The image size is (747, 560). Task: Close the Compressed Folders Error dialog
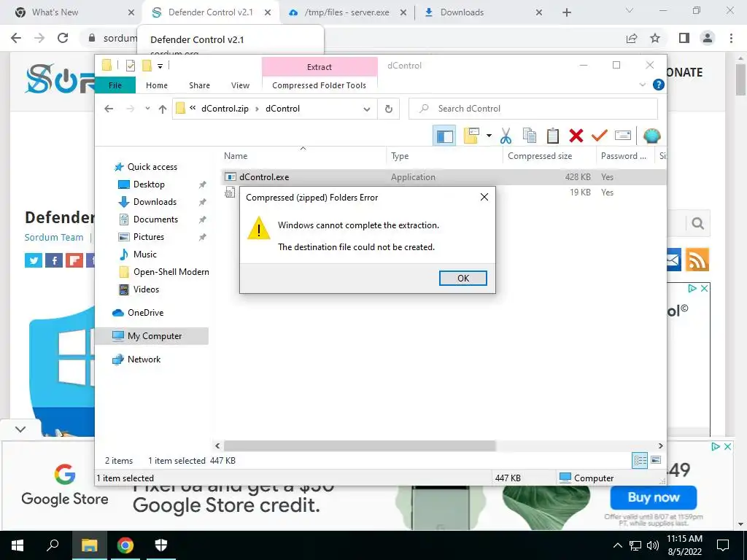point(484,197)
